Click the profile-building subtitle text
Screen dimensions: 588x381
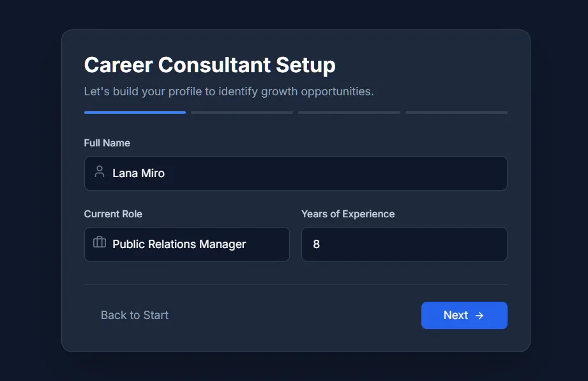tap(228, 91)
